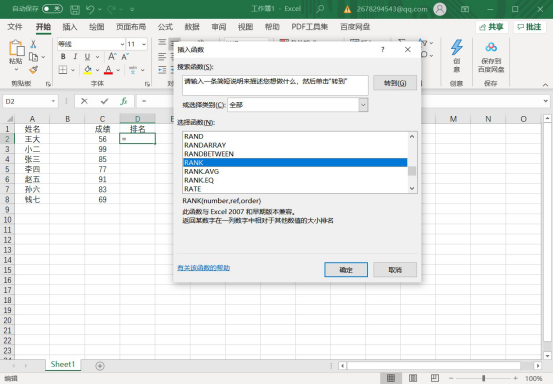This screenshot has width=553, height=385.
Task: Click the Cut scissors icon
Action: tap(33, 44)
